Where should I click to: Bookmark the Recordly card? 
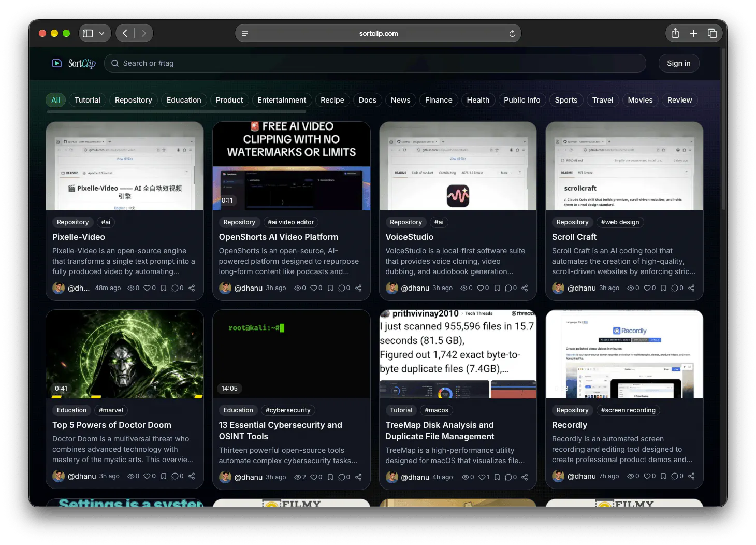point(663,476)
